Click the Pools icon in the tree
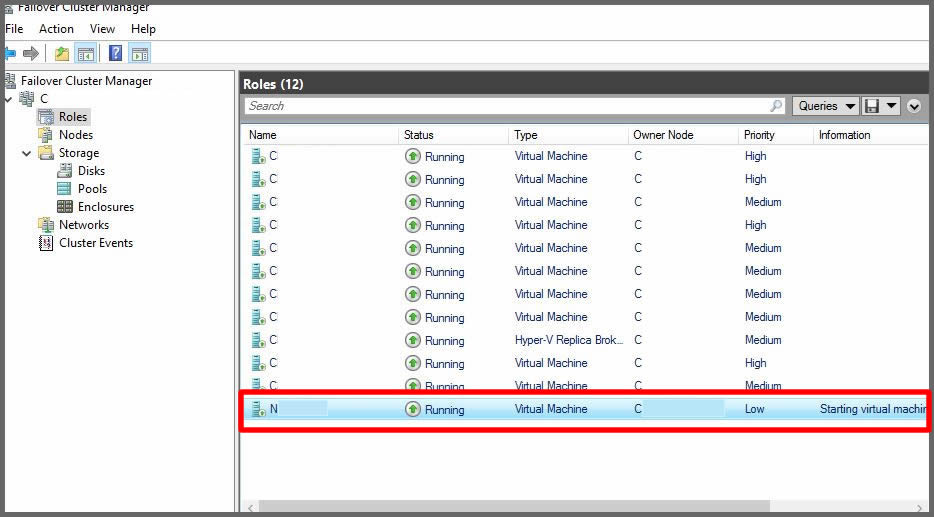This screenshot has width=934, height=517. pos(64,189)
